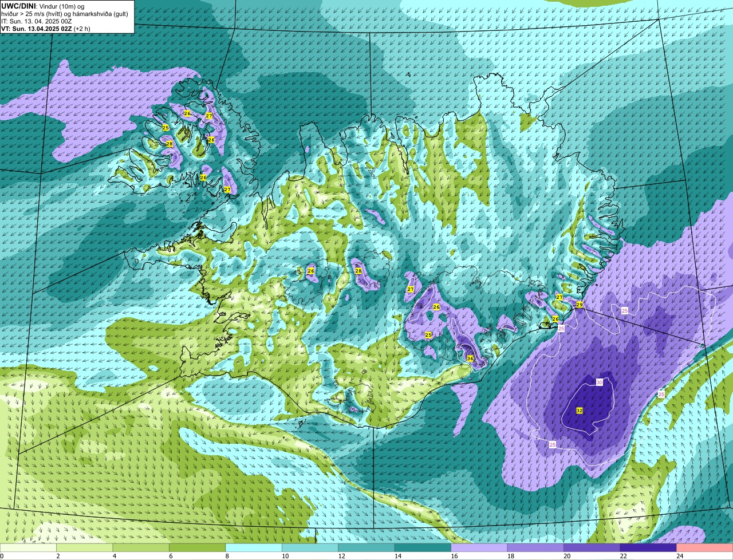The width and height of the screenshot is (733, 560).
Task: Click the yellow 32 max gust label offshore
Action: (580, 411)
